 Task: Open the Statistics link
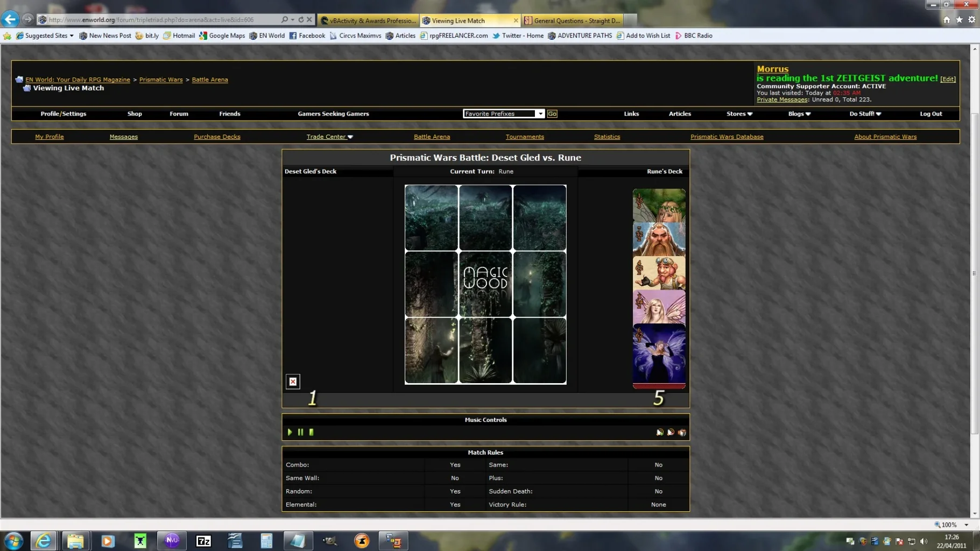click(x=607, y=137)
